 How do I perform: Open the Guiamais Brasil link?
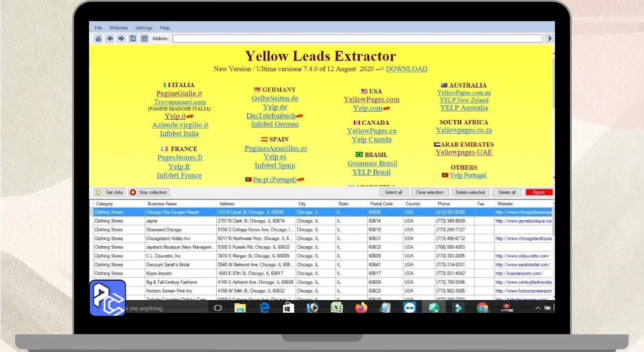click(372, 163)
